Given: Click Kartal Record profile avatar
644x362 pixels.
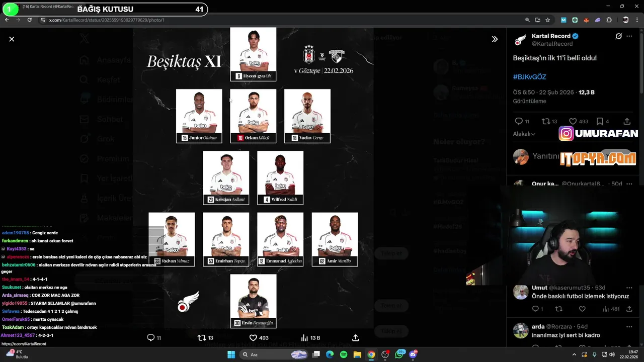Looking at the screenshot, I should click(x=521, y=40).
